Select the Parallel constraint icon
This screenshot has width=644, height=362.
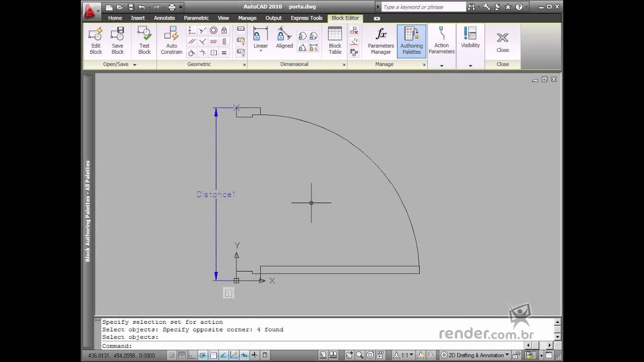191,42
